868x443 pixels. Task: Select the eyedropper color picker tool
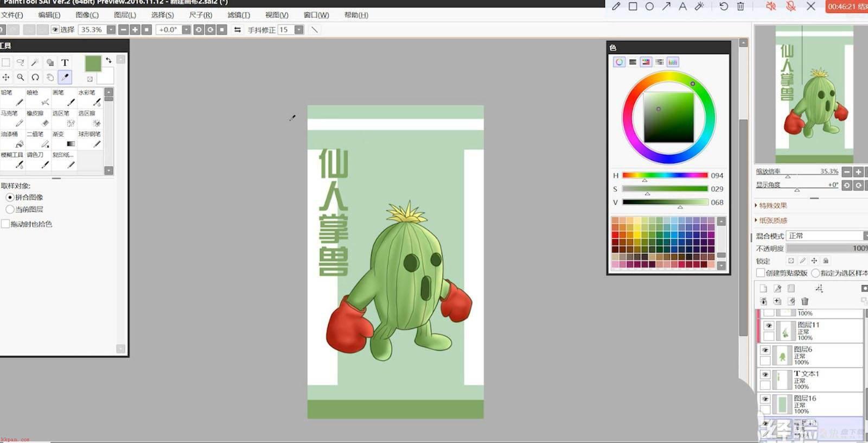[65, 77]
